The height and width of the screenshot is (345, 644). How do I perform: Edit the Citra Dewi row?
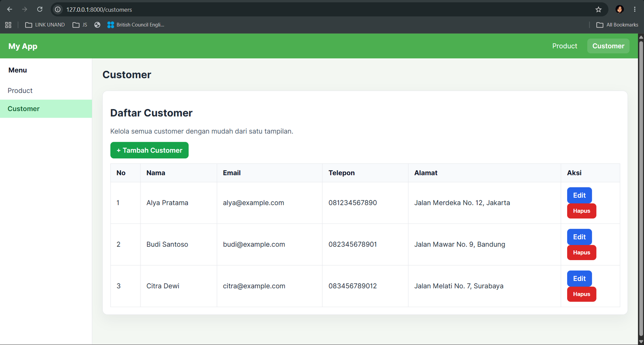[x=579, y=279]
